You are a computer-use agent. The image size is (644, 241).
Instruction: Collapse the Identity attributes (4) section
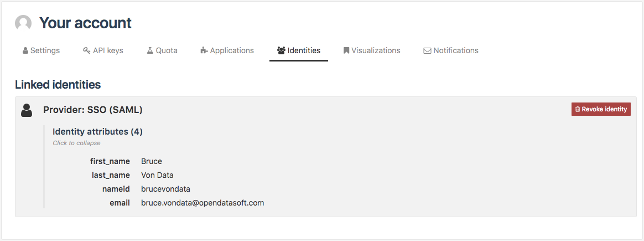pos(97,132)
